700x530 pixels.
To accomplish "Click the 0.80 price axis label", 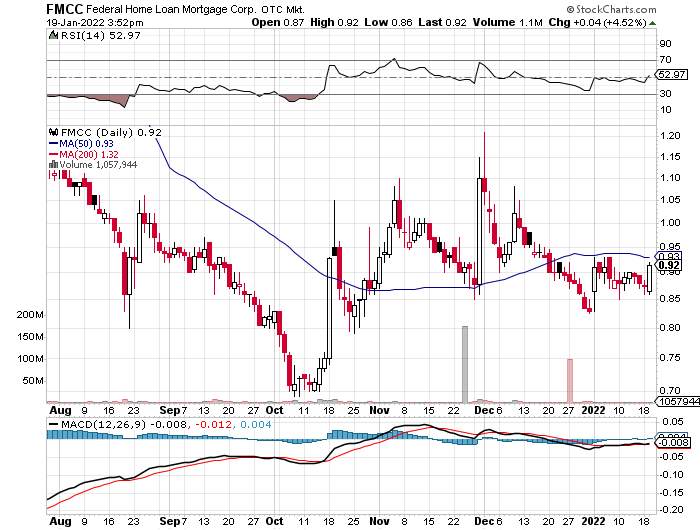I will [x=670, y=327].
